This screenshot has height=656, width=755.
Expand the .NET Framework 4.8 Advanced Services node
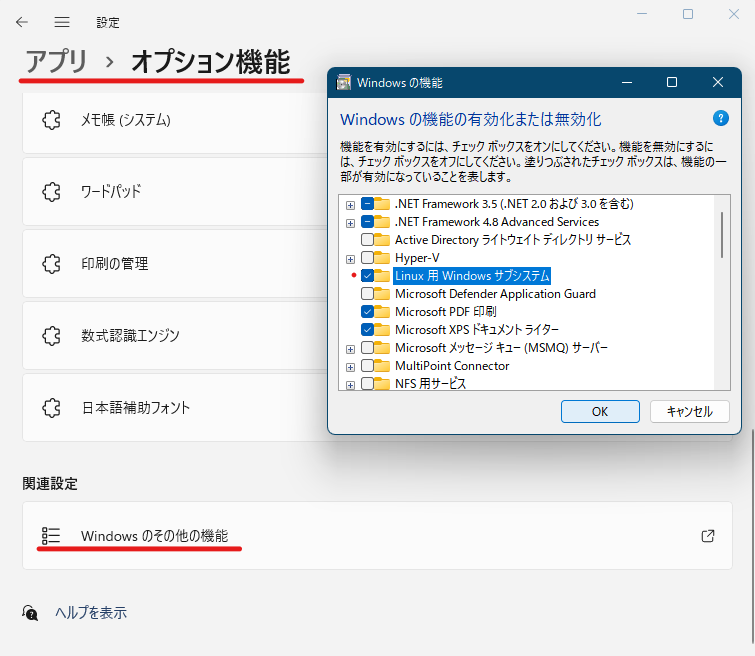click(x=351, y=223)
